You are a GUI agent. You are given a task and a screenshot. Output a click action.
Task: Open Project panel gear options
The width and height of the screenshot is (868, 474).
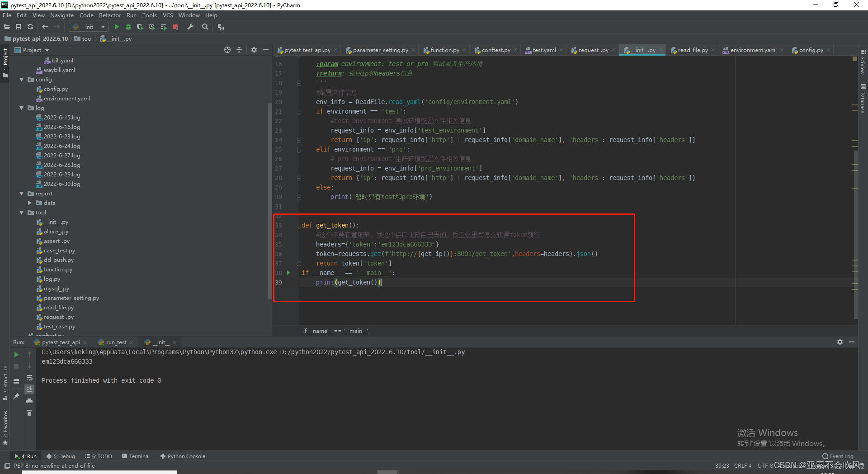click(254, 50)
